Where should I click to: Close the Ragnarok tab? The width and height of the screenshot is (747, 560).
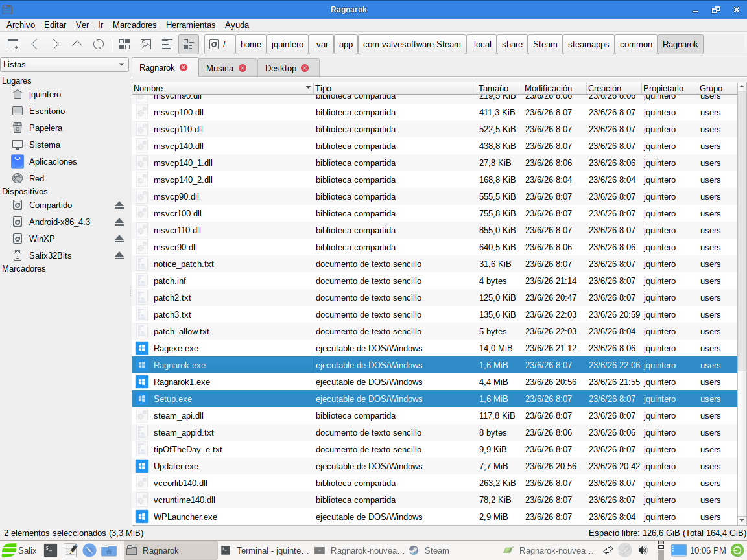coord(184,67)
